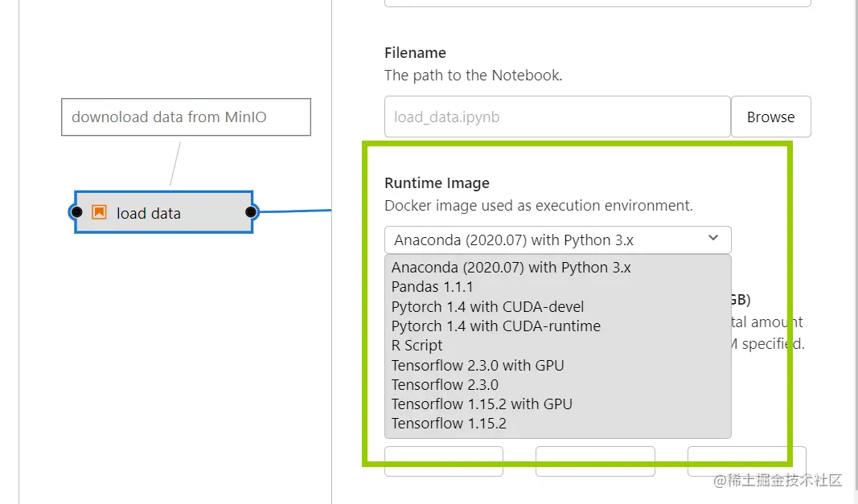858x504 pixels.
Task: Select Tensorflow 2.3.0 with GPU
Action: tap(478, 365)
